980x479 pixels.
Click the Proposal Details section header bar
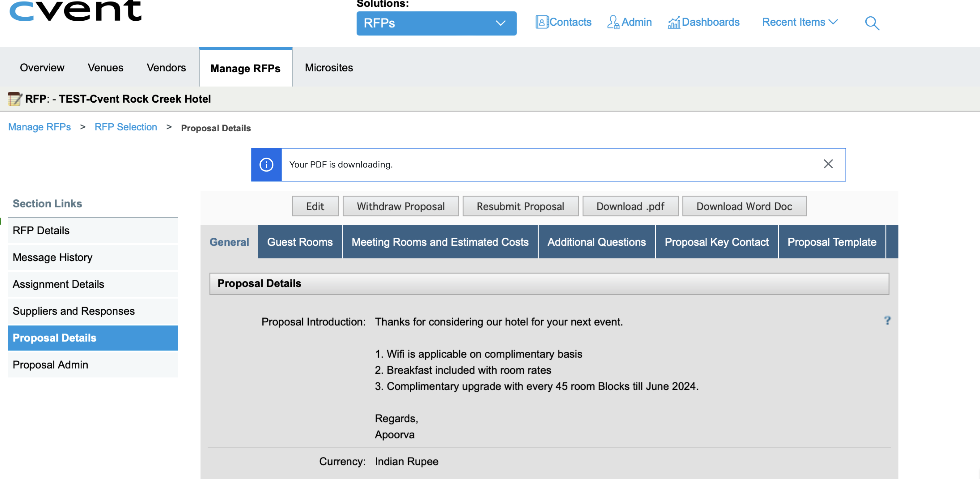pos(549,283)
